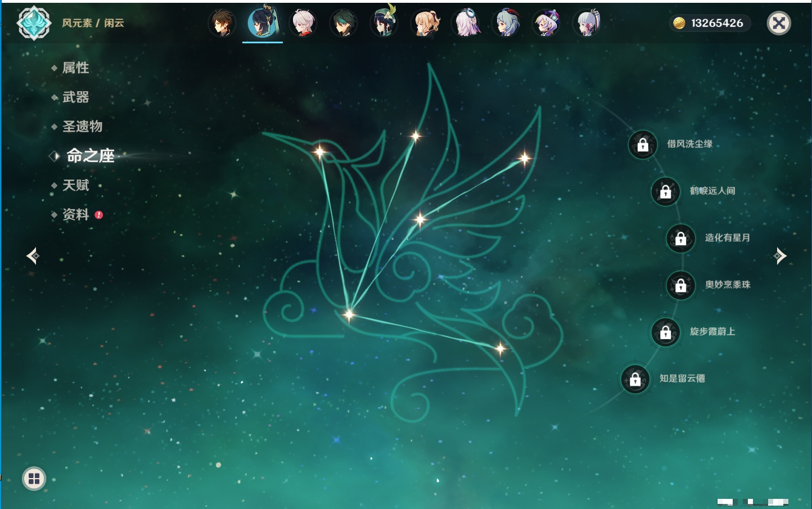This screenshot has height=509, width=812.
Task: Switch to Ayaka's silver ponytail portrait
Action: pos(587,23)
